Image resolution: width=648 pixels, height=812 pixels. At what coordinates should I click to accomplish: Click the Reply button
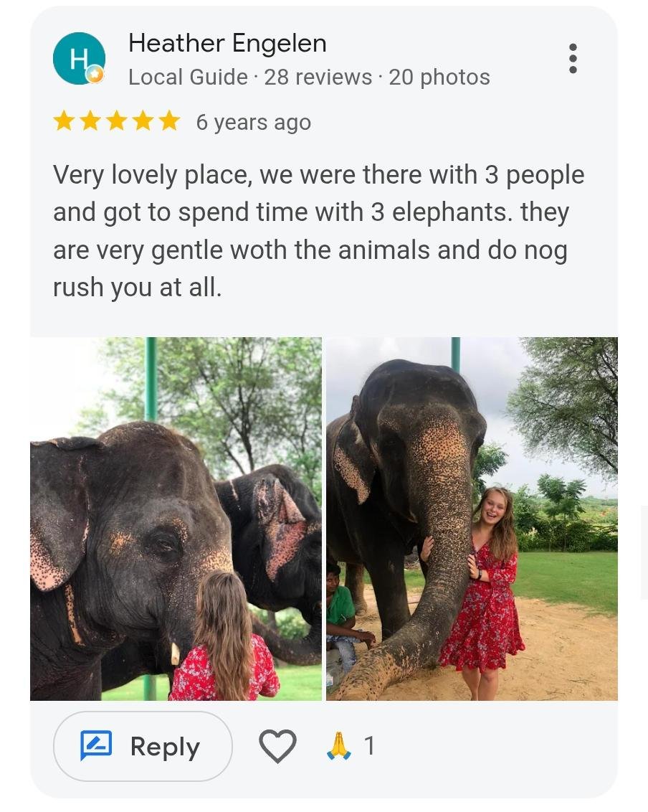[x=143, y=746]
